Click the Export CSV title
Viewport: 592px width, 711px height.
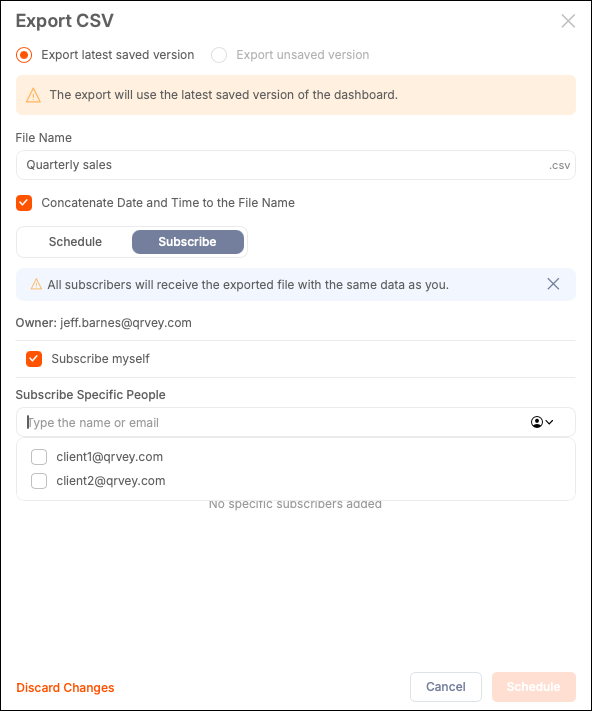pos(64,21)
